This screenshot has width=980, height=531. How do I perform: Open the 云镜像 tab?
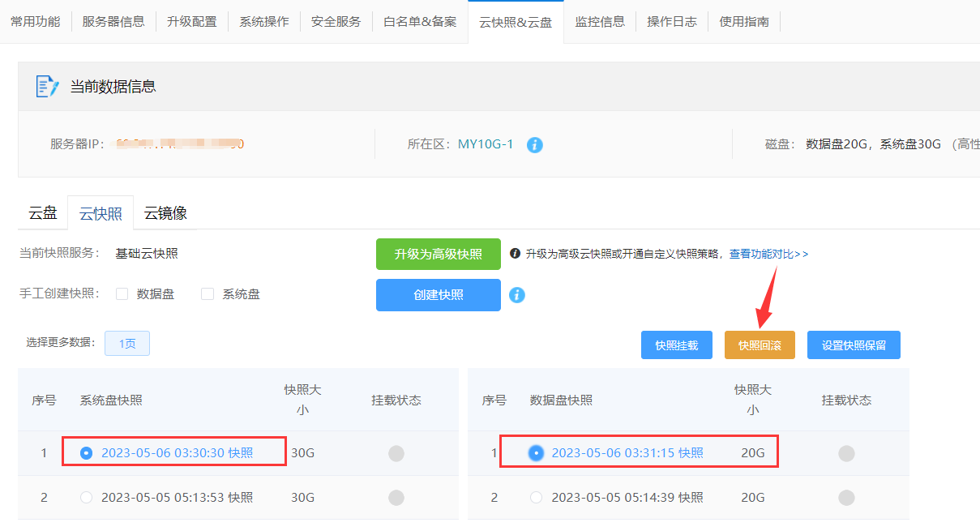165,213
